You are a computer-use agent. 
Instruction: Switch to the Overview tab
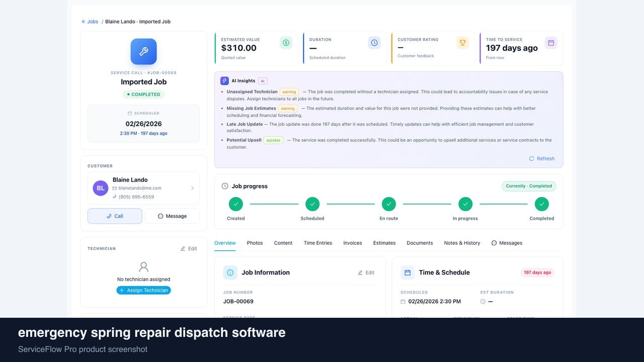coord(225,243)
